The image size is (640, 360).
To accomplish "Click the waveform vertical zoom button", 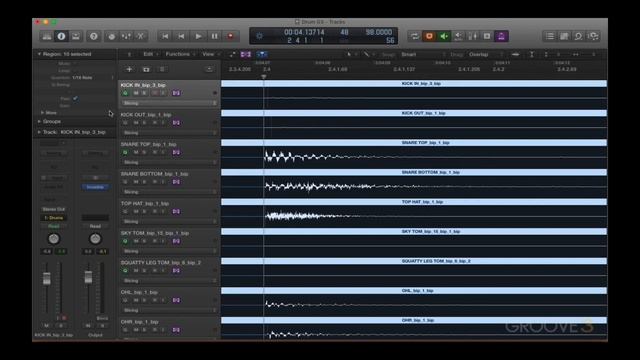I will tap(516, 54).
